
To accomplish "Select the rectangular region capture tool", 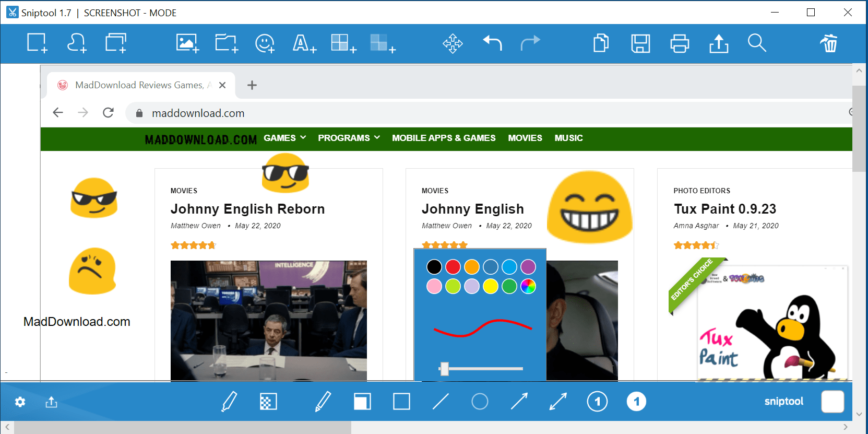I will coord(38,43).
